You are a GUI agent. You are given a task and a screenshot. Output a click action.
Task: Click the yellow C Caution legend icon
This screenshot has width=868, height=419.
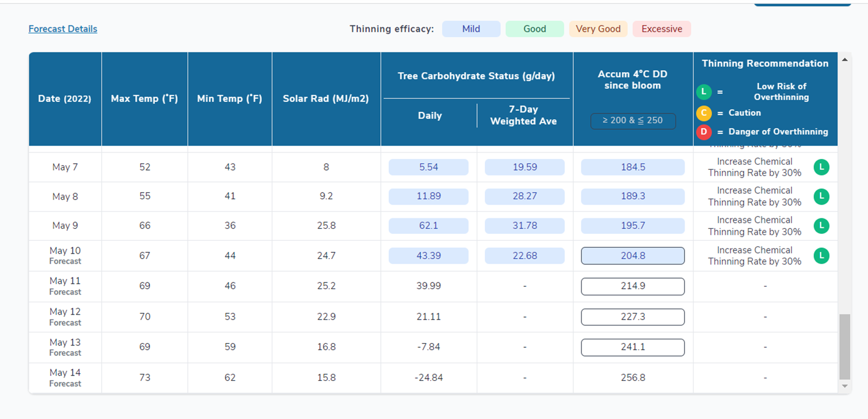704,113
